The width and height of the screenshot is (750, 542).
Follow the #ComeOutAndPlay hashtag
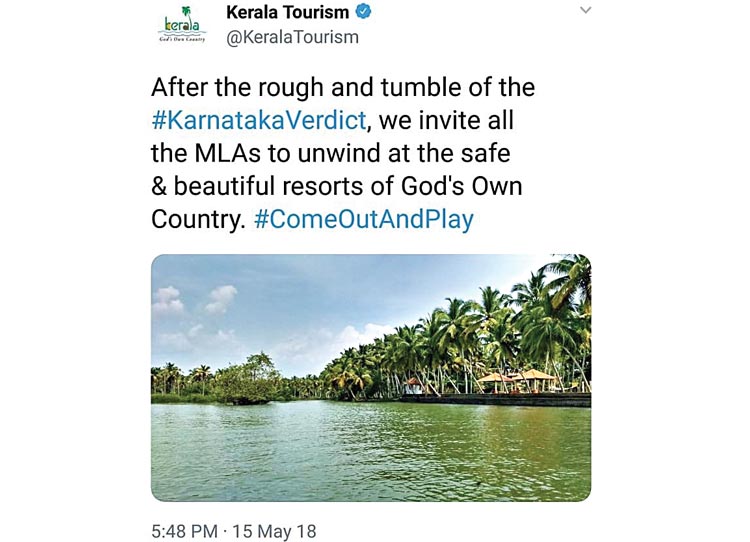[363, 220]
